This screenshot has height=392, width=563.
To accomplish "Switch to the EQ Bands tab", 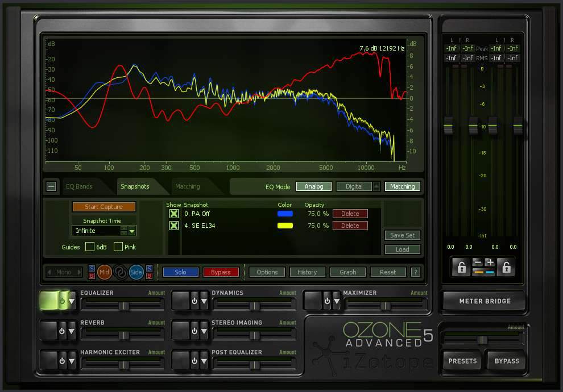I will [79, 186].
